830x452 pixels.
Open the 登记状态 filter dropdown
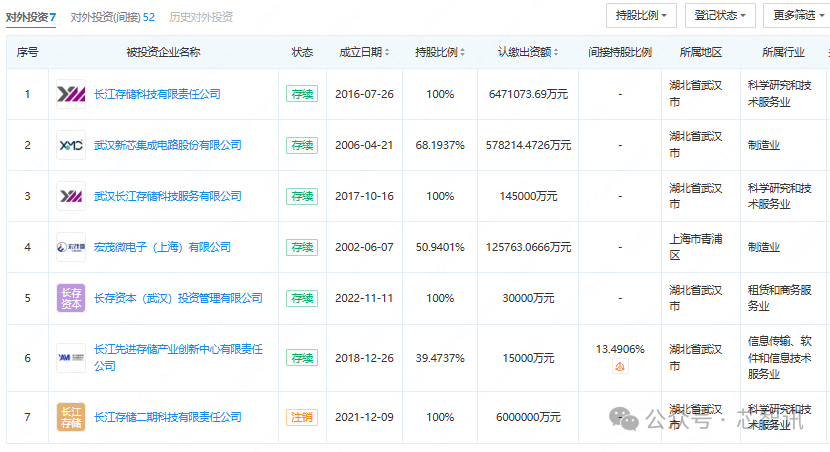tap(720, 15)
